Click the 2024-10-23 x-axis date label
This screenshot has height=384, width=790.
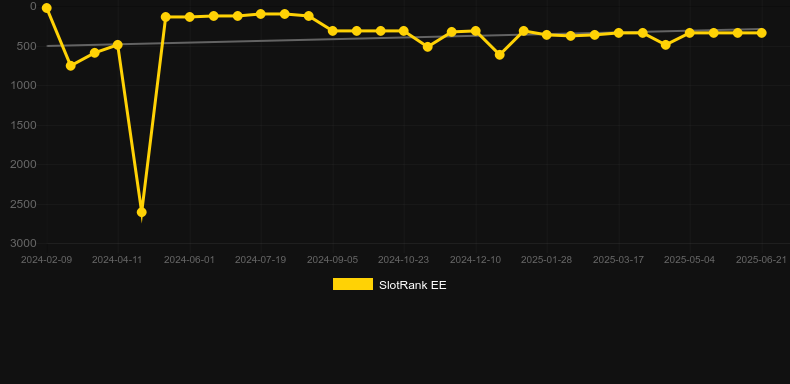tap(404, 260)
